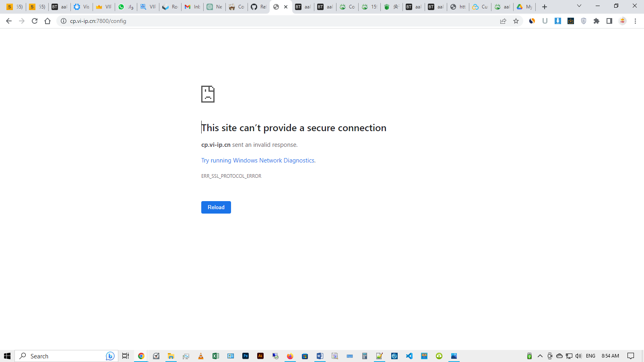Open Visual Studio Code from the taskbar
This screenshot has width=644, height=362.
(409, 356)
